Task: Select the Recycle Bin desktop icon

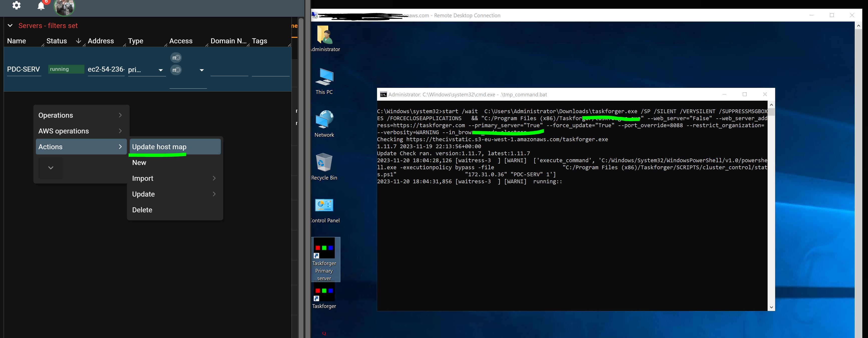Action: pyautogui.click(x=324, y=167)
